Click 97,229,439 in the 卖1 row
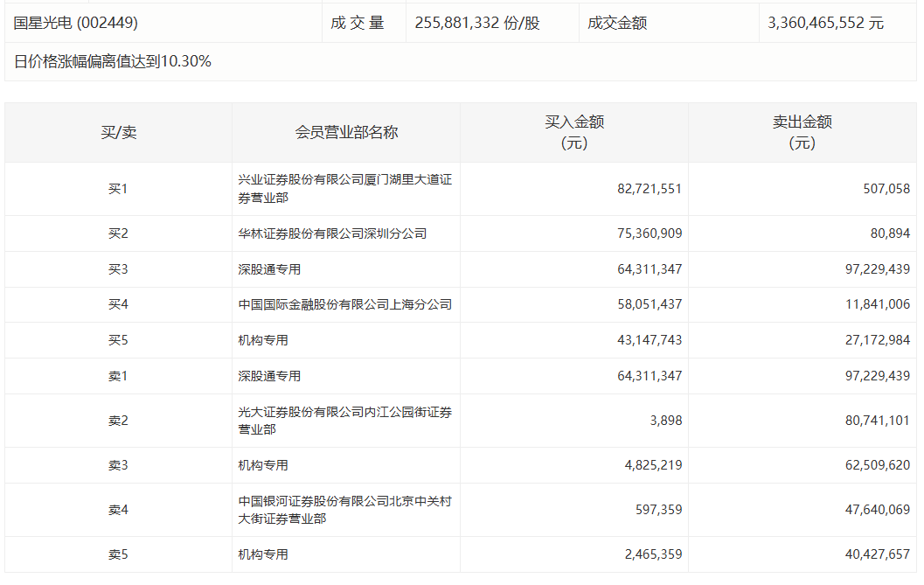The height and width of the screenshot is (585, 924). pos(878,376)
